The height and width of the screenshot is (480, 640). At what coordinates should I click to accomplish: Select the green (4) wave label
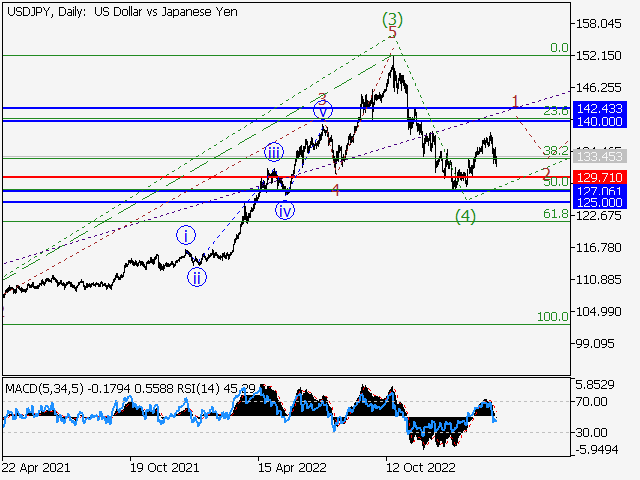[465, 216]
